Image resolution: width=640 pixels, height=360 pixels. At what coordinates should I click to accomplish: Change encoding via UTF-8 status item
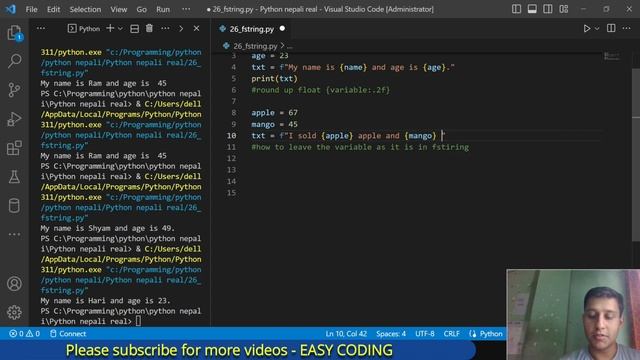(x=424, y=333)
